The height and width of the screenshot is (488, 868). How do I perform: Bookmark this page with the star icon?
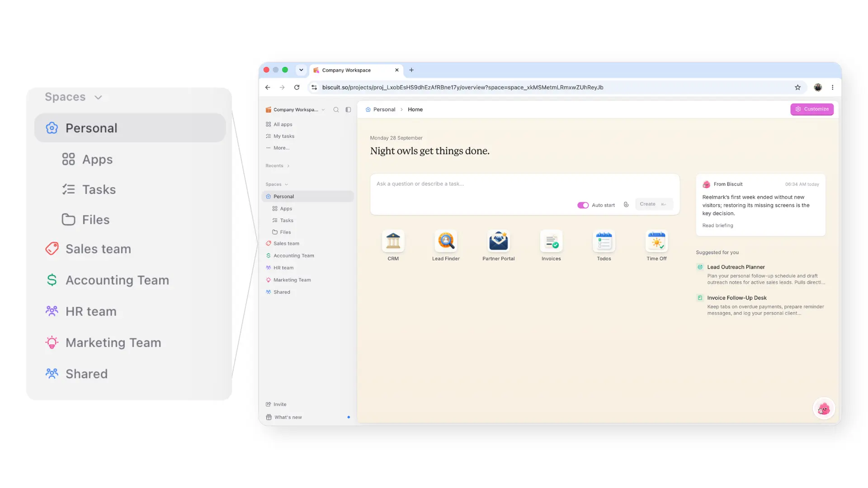[797, 87]
